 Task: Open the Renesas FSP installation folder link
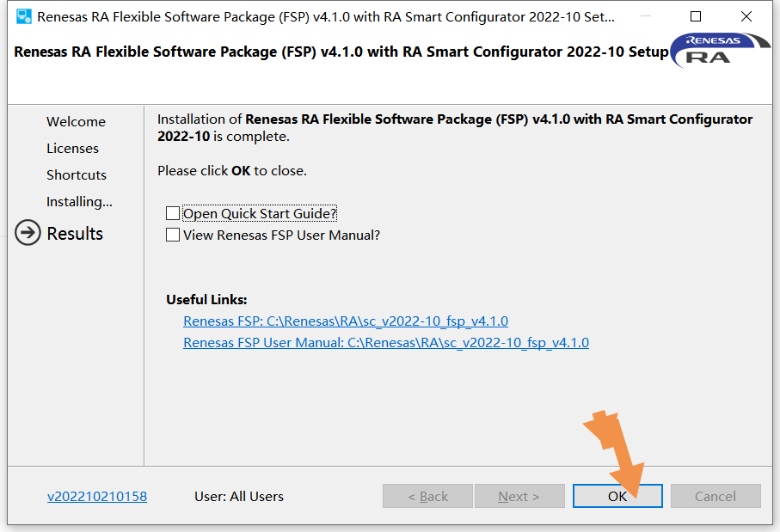click(x=346, y=321)
